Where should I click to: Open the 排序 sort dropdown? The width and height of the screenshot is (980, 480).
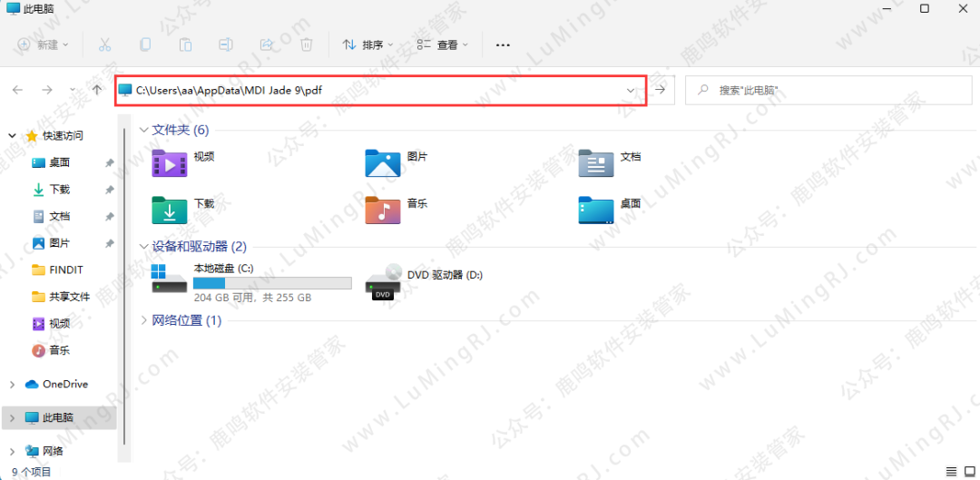367,44
